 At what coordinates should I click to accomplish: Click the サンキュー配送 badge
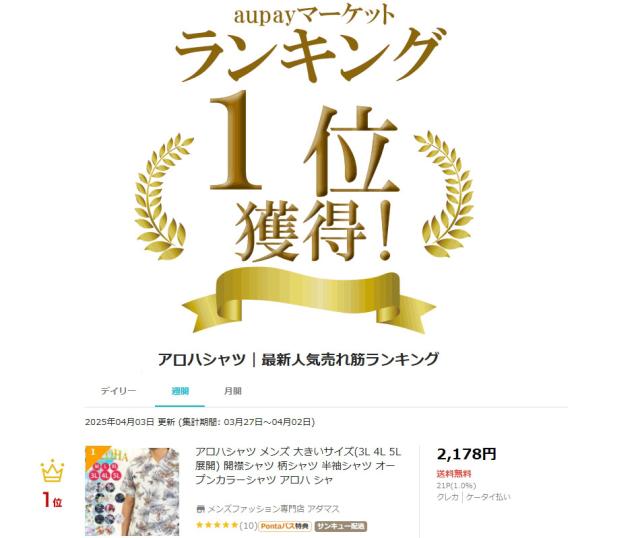coord(341,526)
